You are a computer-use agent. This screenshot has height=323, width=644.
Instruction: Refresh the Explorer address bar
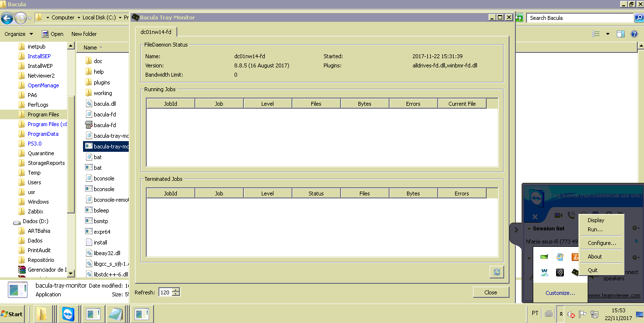coord(519,18)
